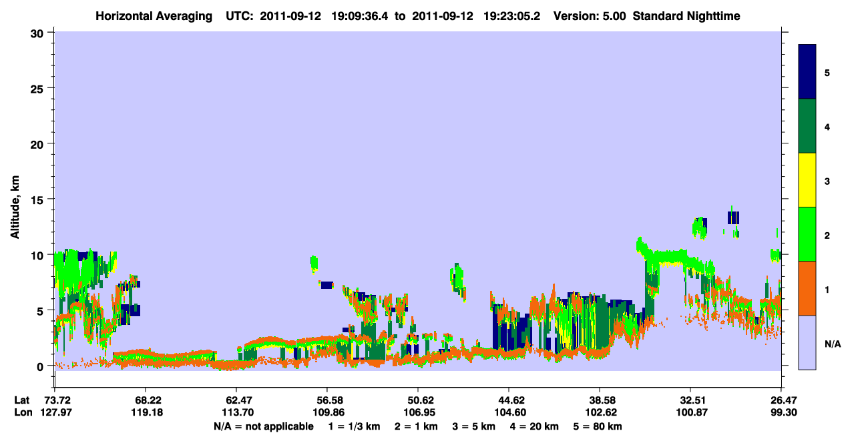Click the yellow level 3 color swatch
The height and width of the screenshot is (445, 868).
[807, 180]
